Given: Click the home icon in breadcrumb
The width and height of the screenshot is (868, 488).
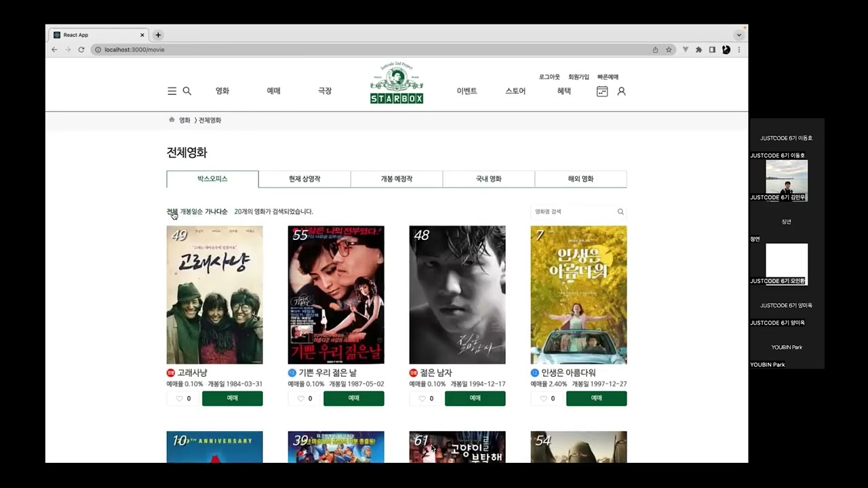Looking at the screenshot, I should point(172,120).
